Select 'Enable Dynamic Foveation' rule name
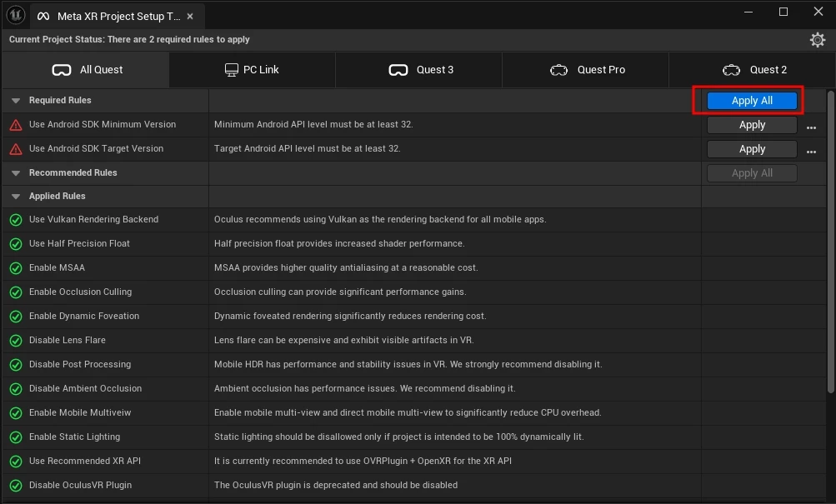Screen dimensions: 836x504 (x=84, y=316)
